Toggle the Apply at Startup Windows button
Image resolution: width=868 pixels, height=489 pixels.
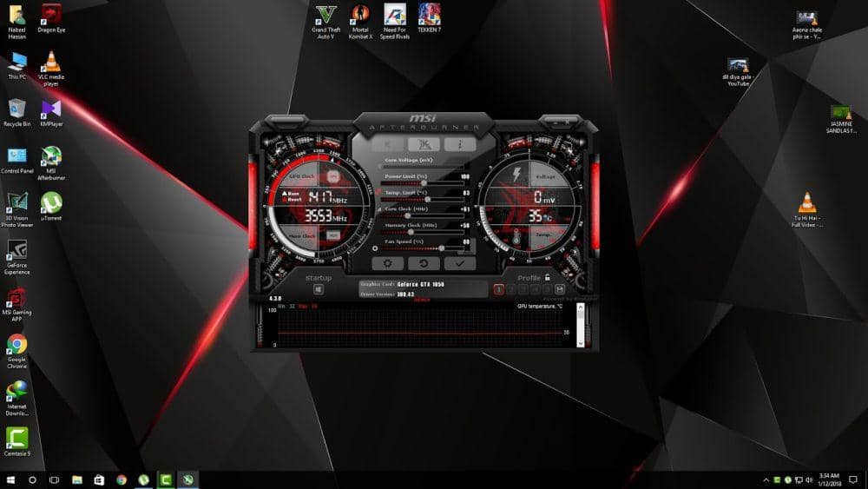tap(319, 289)
